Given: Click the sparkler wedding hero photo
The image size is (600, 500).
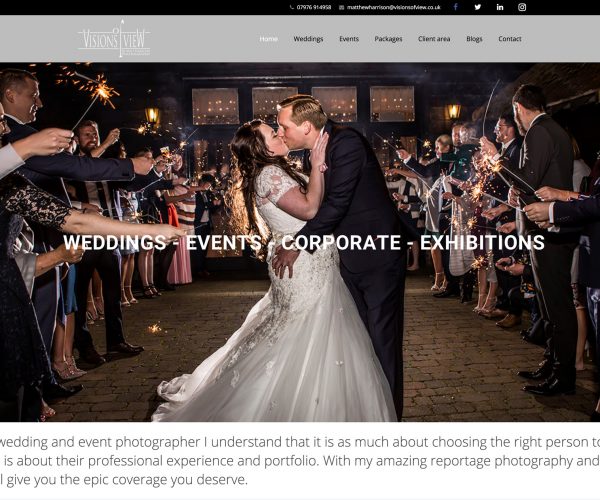Looking at the screenshot, I should click(300, 242).
